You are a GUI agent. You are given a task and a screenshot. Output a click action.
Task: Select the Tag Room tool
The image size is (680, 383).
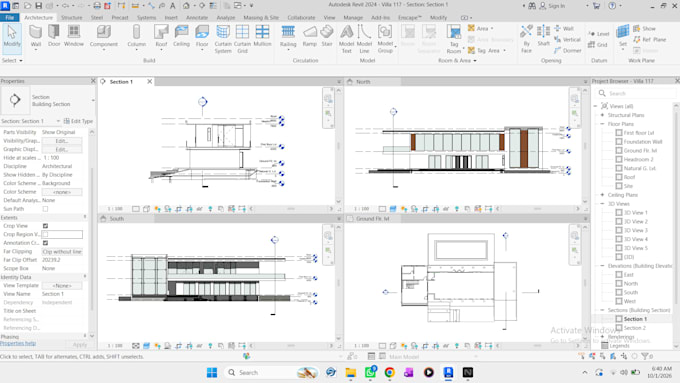(x=454, y=39)
